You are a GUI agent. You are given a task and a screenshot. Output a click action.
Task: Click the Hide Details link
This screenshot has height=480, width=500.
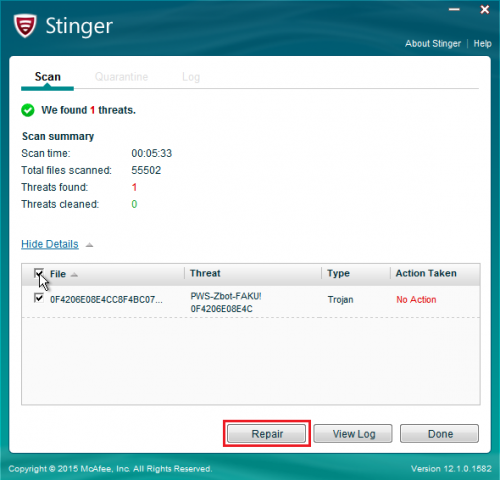(x=50, y=244)
